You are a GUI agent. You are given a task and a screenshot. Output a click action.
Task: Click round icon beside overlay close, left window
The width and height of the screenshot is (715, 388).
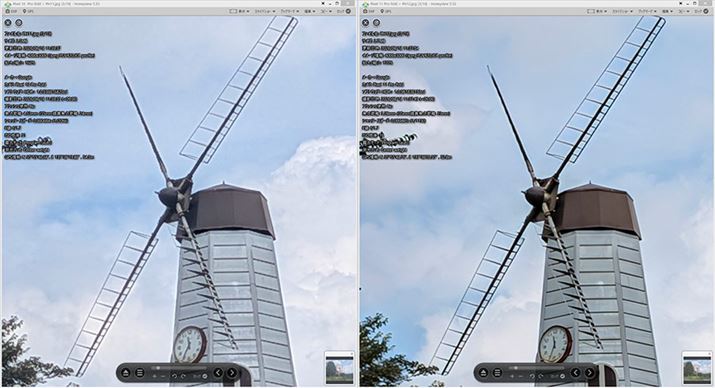[x=19, y=22]
